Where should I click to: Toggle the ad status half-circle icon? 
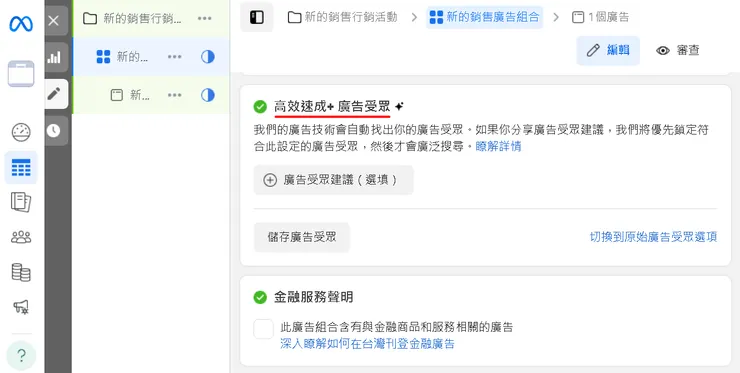coord(208,95)
